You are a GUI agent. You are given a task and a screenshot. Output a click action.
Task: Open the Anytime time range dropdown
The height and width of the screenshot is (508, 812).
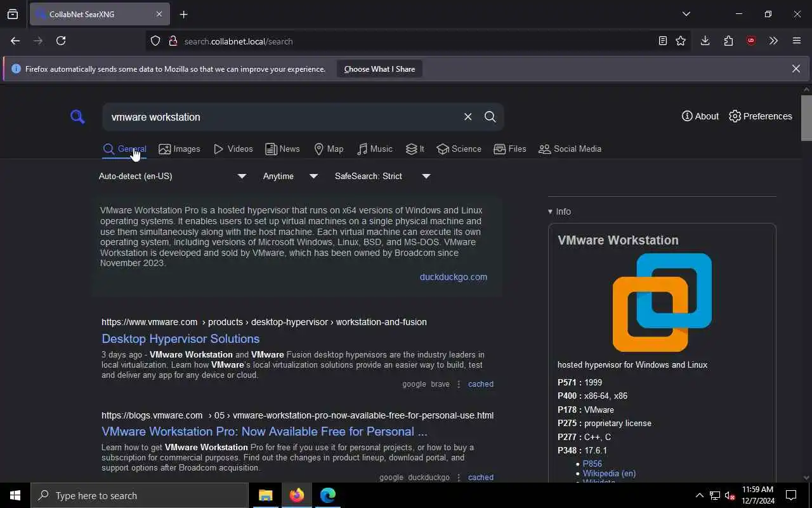coord(290,177)
